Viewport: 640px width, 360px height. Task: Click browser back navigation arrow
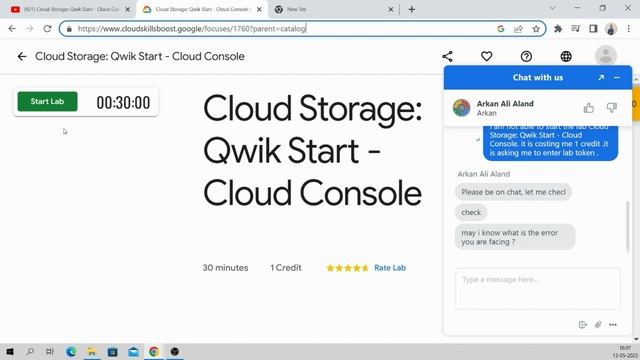pos(12,29)
